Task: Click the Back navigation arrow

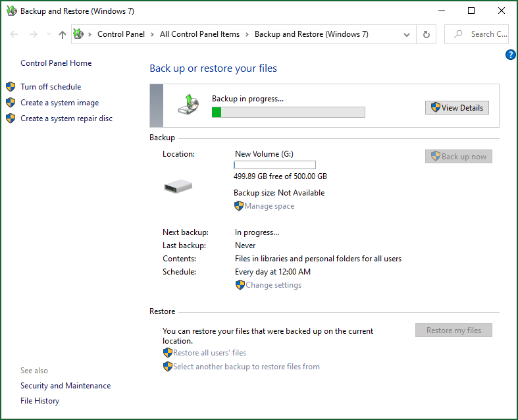Action: point(14,34)
